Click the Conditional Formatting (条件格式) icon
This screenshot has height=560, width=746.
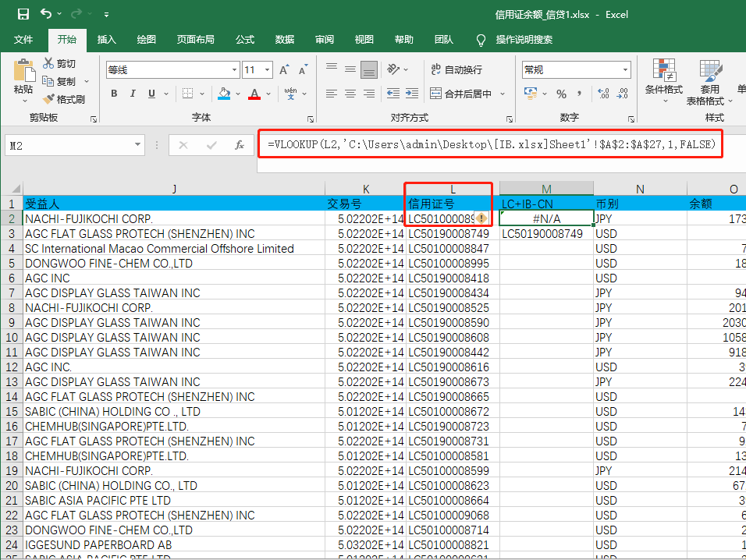point(664,70)
